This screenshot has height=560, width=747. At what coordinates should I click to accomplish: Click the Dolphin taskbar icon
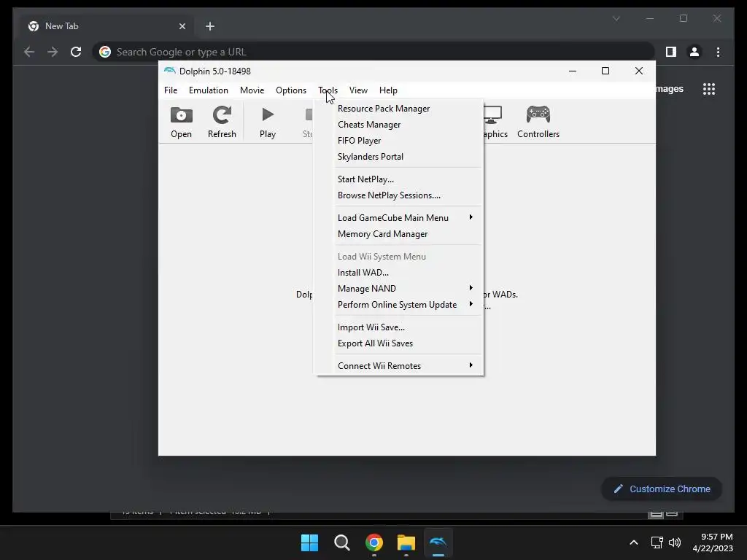(x=438, y=542)
